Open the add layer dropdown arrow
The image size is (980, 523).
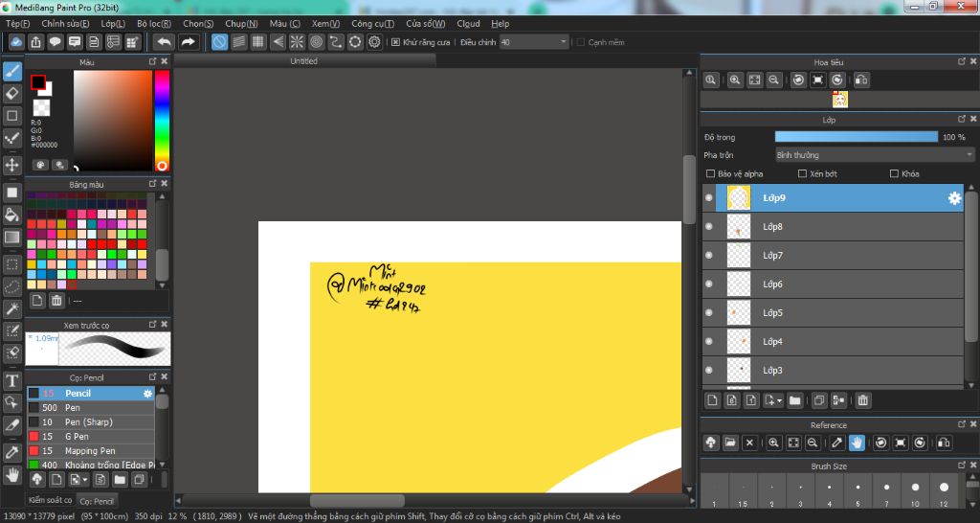pos(779,401)
